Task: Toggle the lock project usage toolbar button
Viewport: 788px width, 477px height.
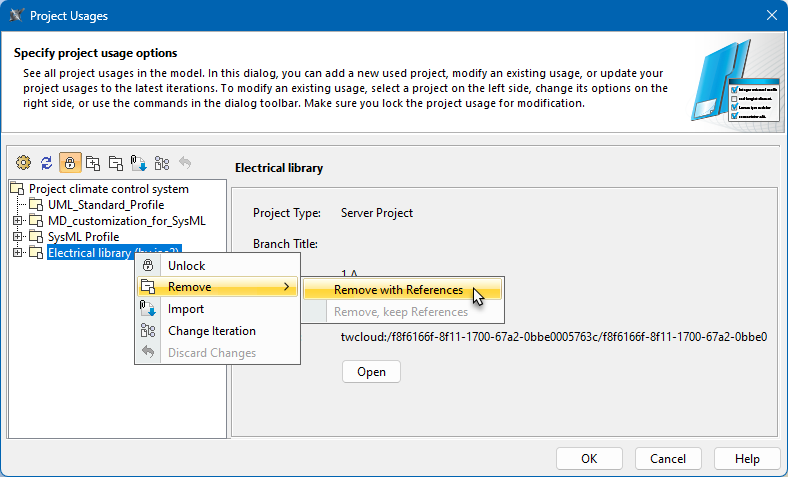Action: [x=70, y=162]
